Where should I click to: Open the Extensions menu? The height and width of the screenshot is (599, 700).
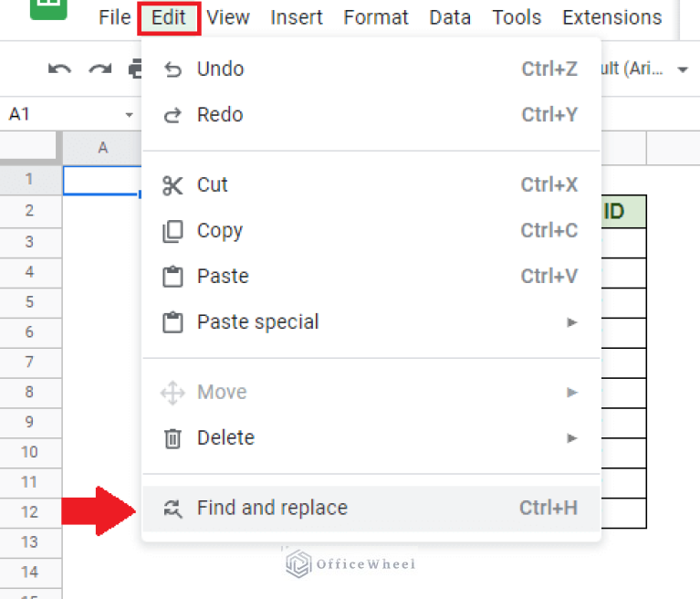tap(611, 17)
